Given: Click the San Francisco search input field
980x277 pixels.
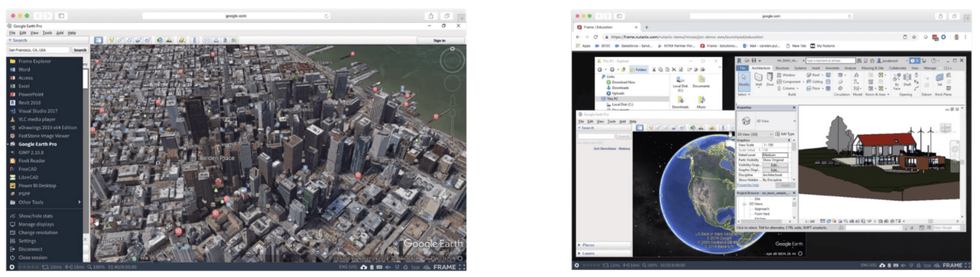Looking at the screenshot, I should [38, 50].
